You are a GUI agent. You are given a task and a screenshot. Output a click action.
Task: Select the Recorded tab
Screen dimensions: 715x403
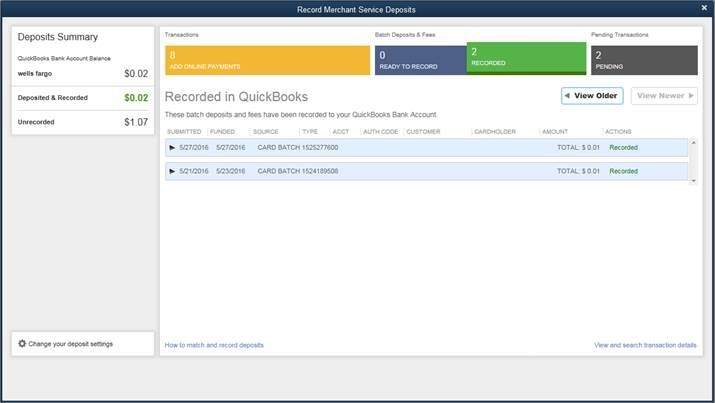(x=526, y=58)
